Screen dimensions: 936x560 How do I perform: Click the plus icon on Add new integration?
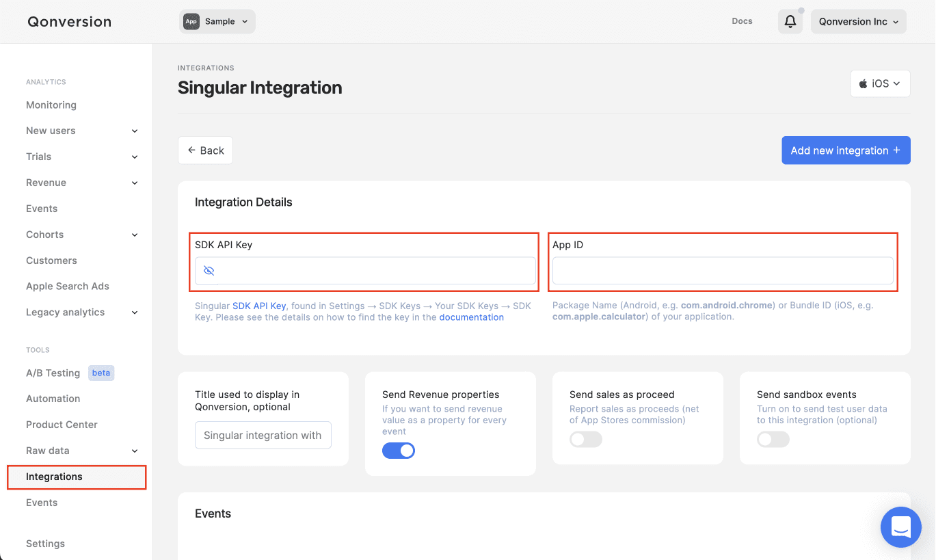click(x=896, y=150)
